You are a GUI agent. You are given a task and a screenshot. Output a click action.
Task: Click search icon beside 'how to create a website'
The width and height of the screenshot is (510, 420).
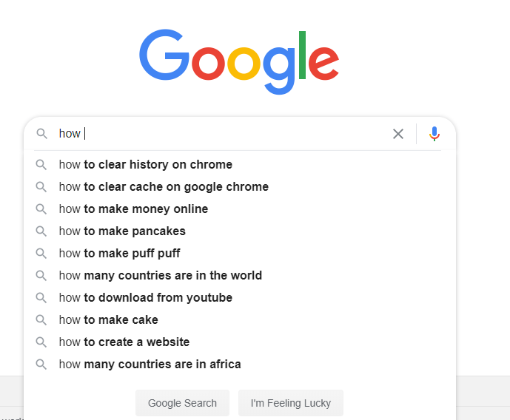click(41, 342)
